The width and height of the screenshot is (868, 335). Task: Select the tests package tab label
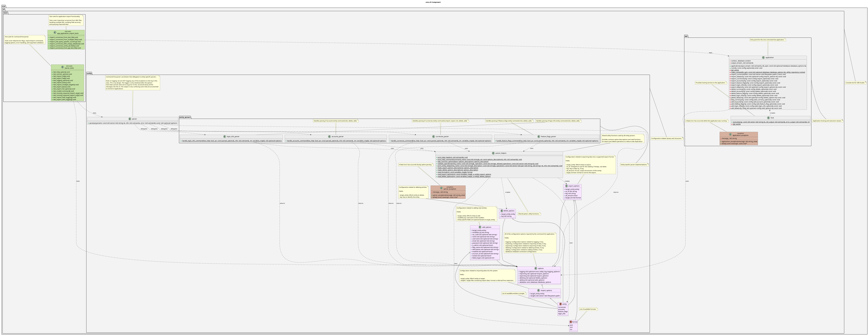6,13
